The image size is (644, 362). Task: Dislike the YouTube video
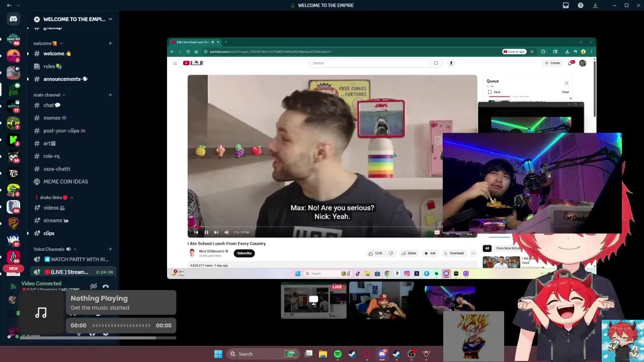[390, 253]
